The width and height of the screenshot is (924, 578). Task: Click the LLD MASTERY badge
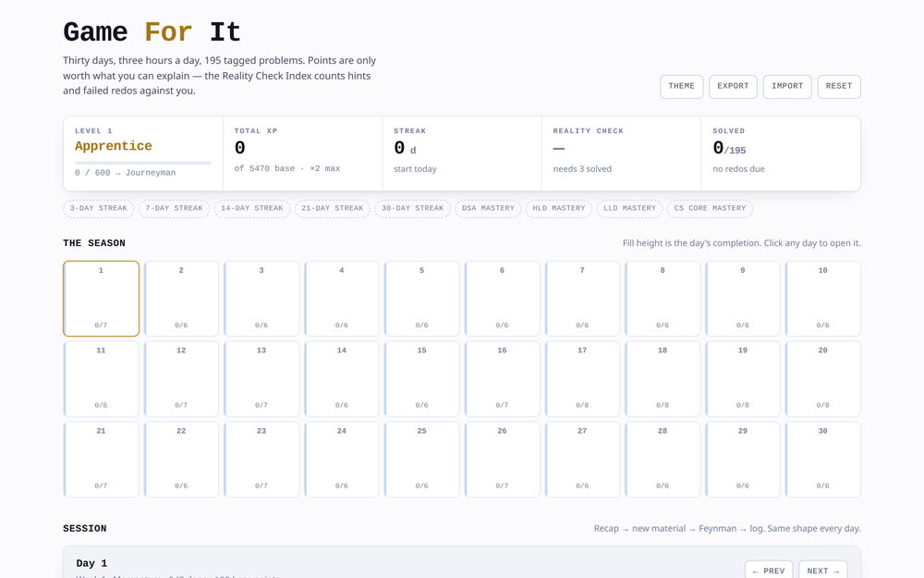click(x=629, y=209)
